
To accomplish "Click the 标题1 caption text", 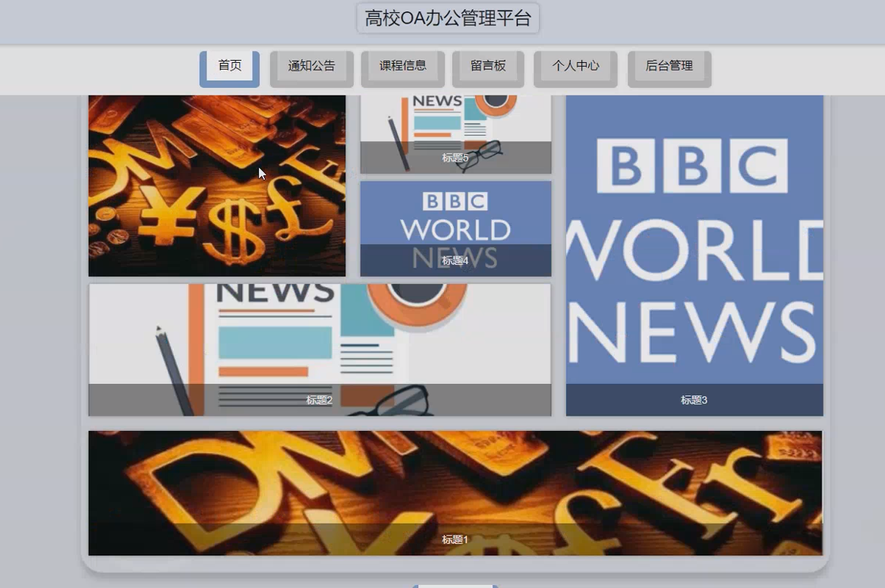I will coord(455,539).
